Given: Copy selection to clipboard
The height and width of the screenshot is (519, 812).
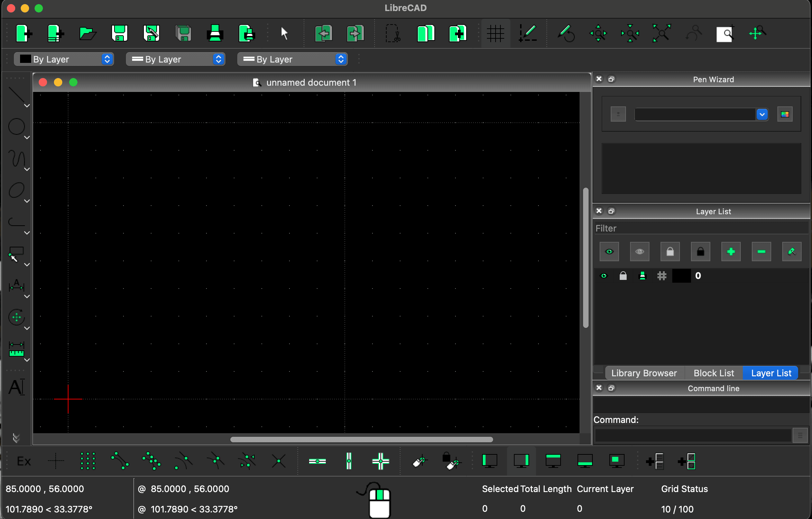Looking at the screenshot, I should 426,34.
